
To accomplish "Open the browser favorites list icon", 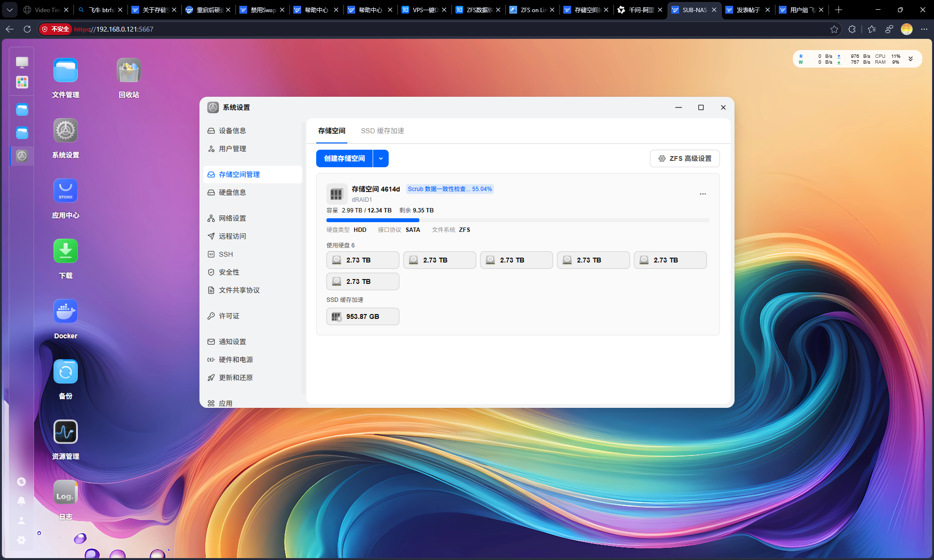I will click(x=872, y=29).
